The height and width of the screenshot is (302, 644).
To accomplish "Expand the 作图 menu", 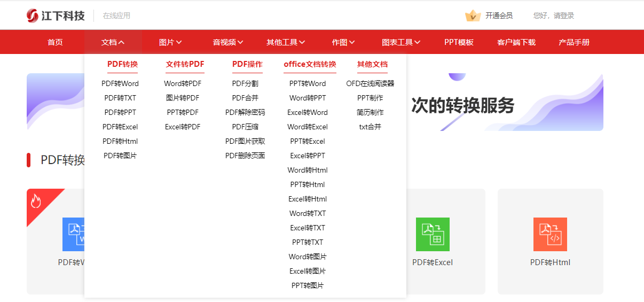I will (x=343, y=42).
